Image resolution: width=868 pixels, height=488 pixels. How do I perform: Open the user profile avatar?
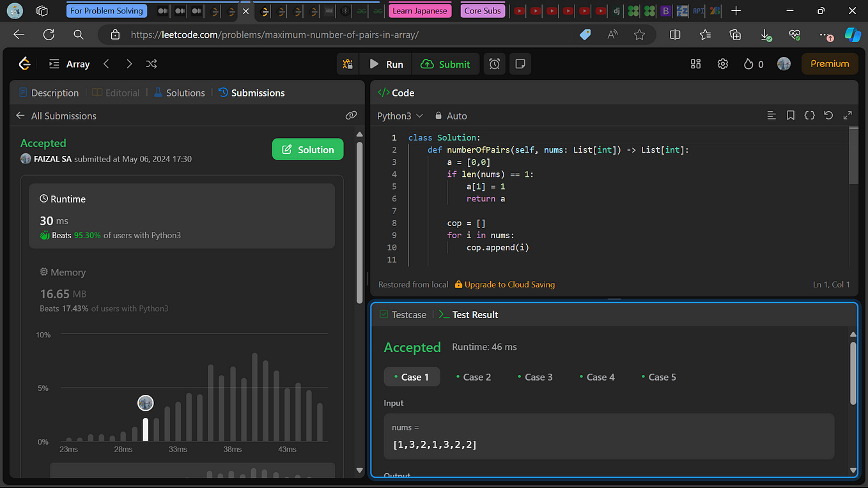[x=784, y=64]
